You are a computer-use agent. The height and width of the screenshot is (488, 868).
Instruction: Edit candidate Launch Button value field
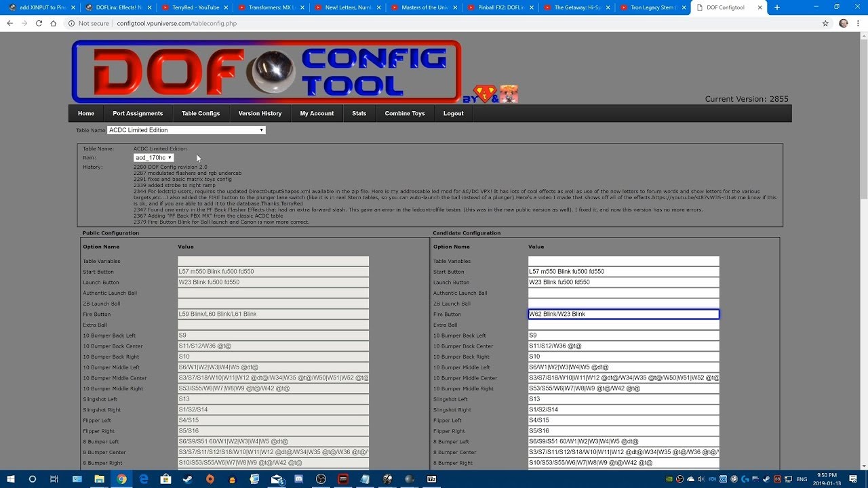(623, 282)
